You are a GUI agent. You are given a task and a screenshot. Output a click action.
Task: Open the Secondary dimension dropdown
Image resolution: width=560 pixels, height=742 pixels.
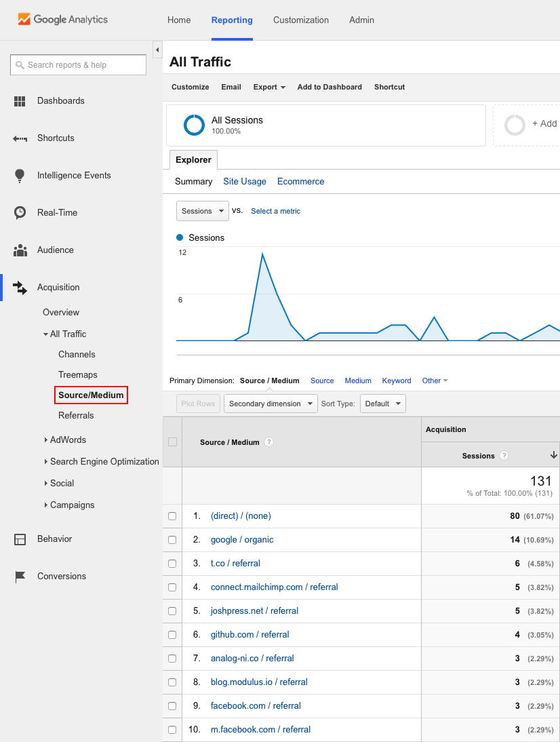(x=271, y=404)
